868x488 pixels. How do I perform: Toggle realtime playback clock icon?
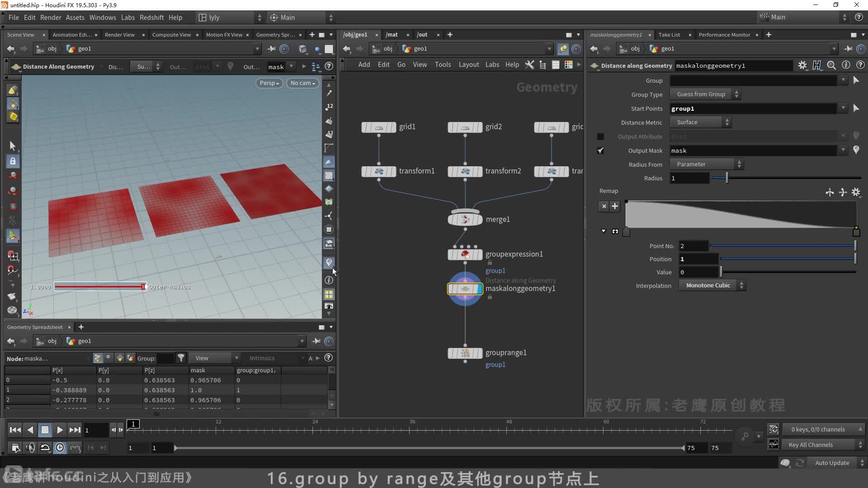tap(60, 447)
